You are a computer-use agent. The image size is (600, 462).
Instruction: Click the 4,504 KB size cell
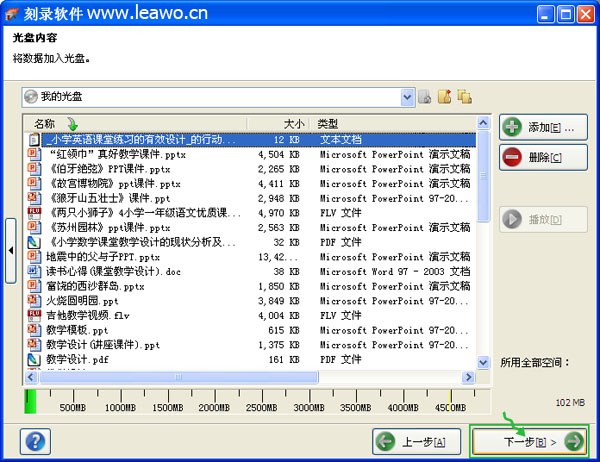click(x=279, y=155)
